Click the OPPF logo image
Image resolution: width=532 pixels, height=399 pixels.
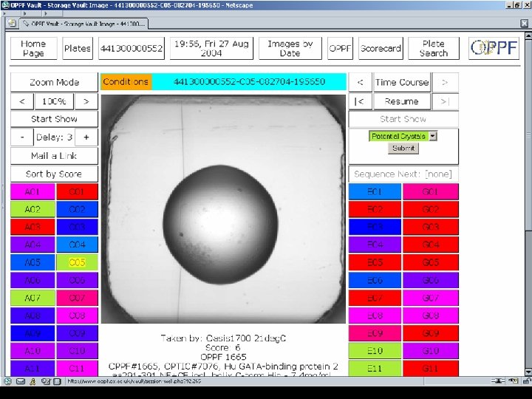click(495, 49)
